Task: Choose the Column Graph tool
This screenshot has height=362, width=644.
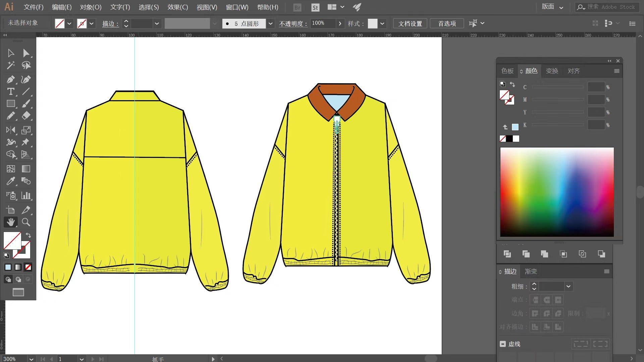Action: [26, 195]
